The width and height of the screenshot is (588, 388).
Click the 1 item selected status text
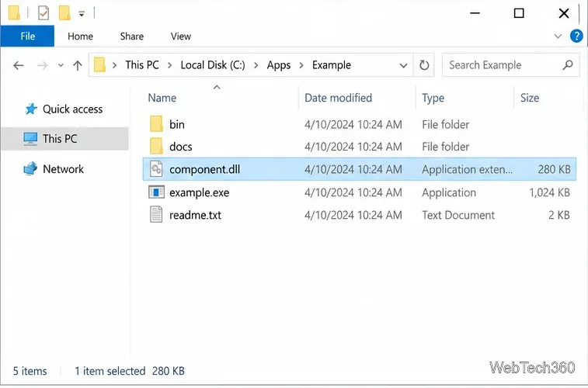pyautogui.click(x=110, y=371)
